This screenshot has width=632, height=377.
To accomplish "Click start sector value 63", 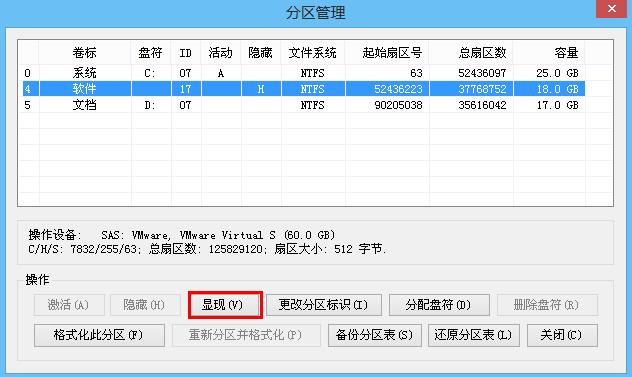I will (416, 73).
